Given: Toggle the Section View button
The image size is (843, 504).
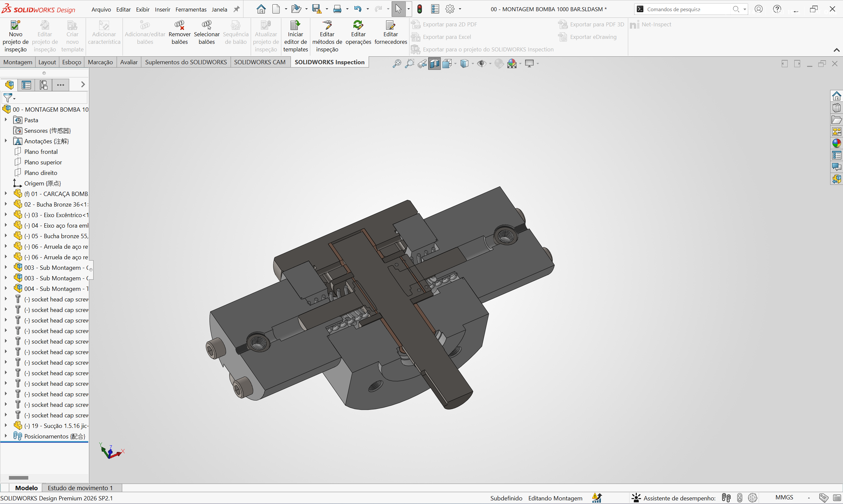Looking at the screenshot, I should (435, 64).
